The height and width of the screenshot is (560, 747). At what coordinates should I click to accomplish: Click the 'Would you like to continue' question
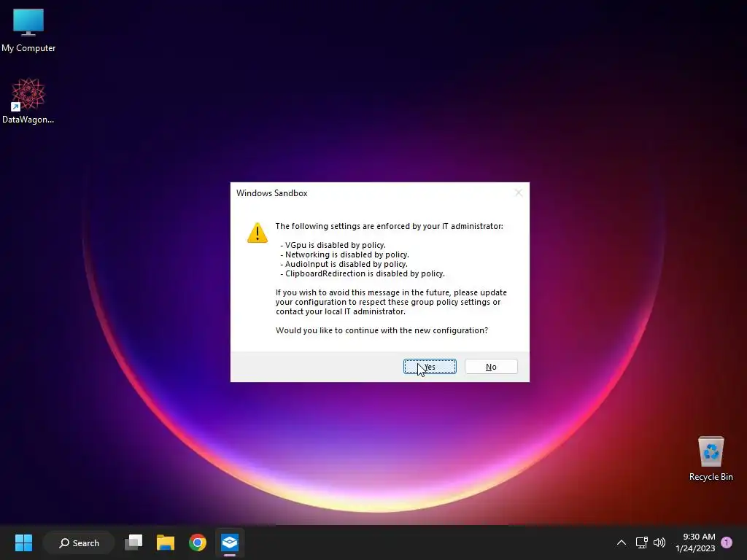[x=382, y=330]
